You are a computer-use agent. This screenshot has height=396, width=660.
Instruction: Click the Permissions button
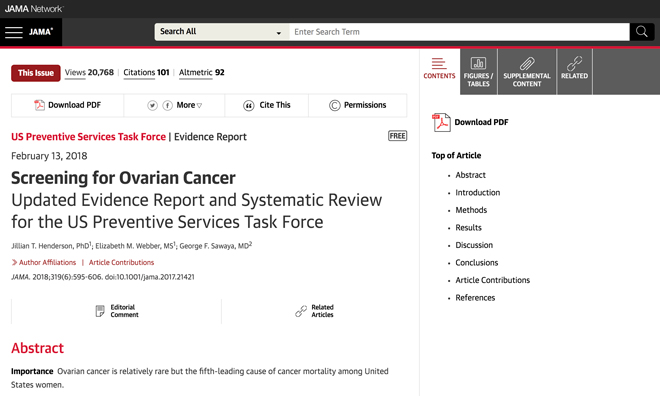pyautogui.click(x=357, y=105)
